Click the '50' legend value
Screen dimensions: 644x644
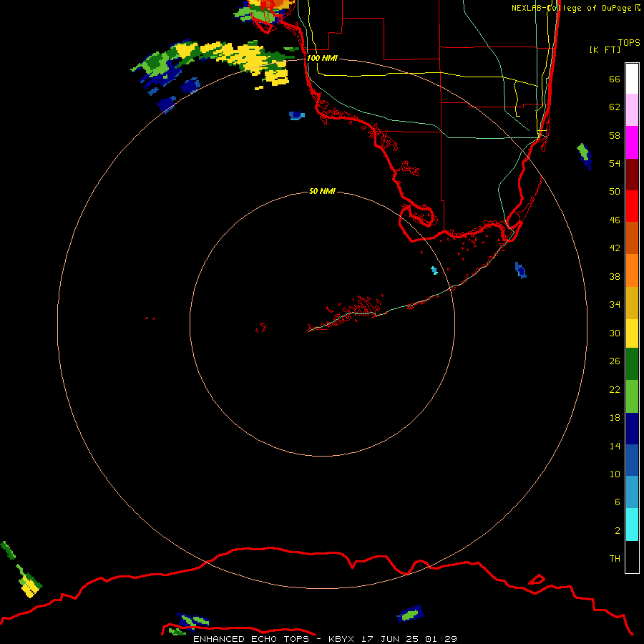click(x=615, y=192)
